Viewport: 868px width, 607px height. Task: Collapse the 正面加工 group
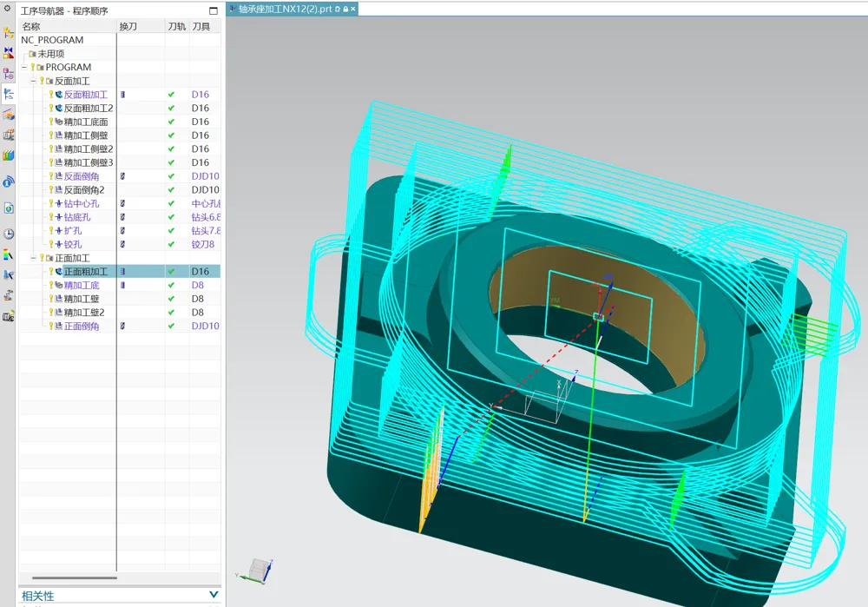33,258
